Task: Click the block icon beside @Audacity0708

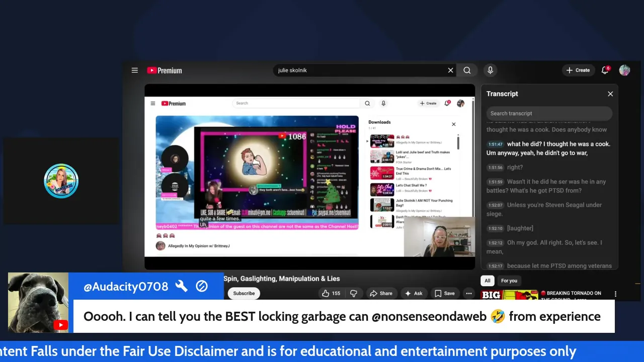Action: [202, 287]
